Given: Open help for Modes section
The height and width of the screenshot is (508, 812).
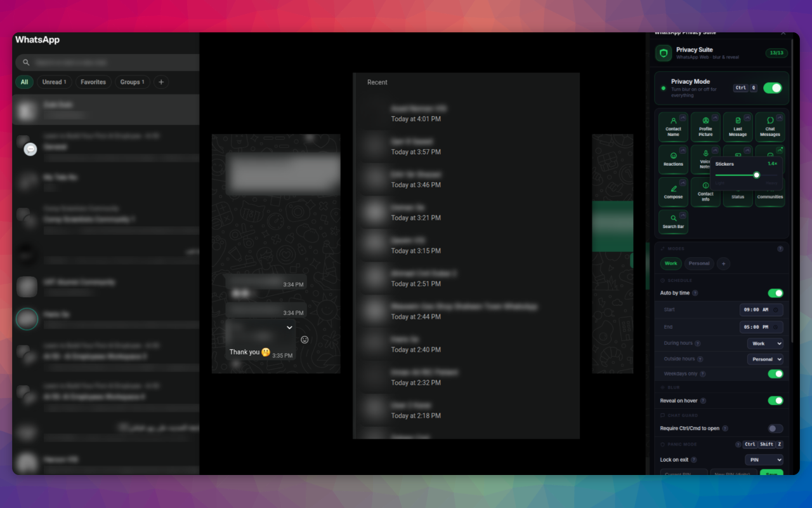Looking at the screenshot, I should [x=780, y=249].
